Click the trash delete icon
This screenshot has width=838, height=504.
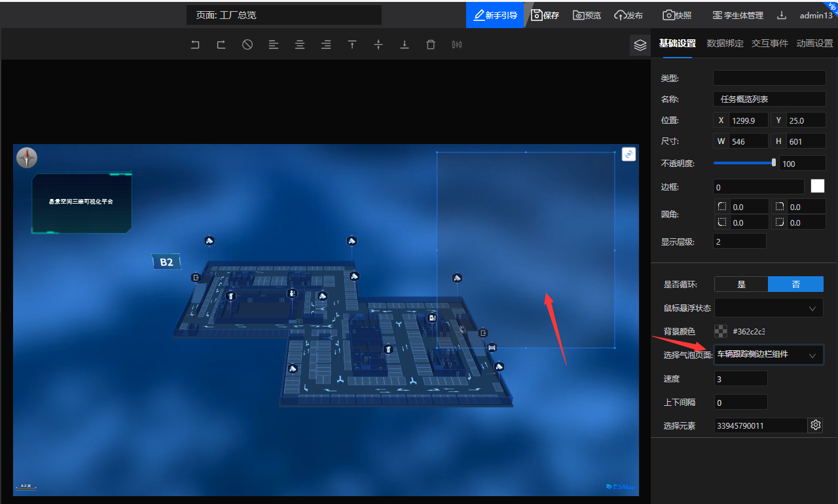431,45
